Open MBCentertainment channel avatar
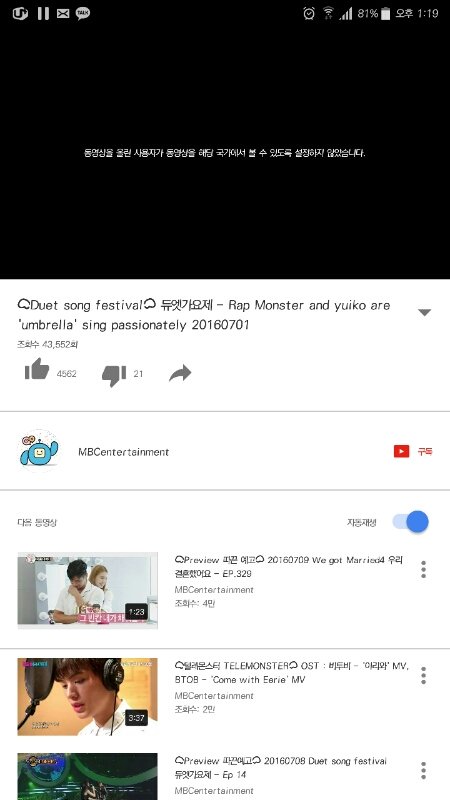The height and width of the screenshot is (800, 450). click(x=39, y=451)
